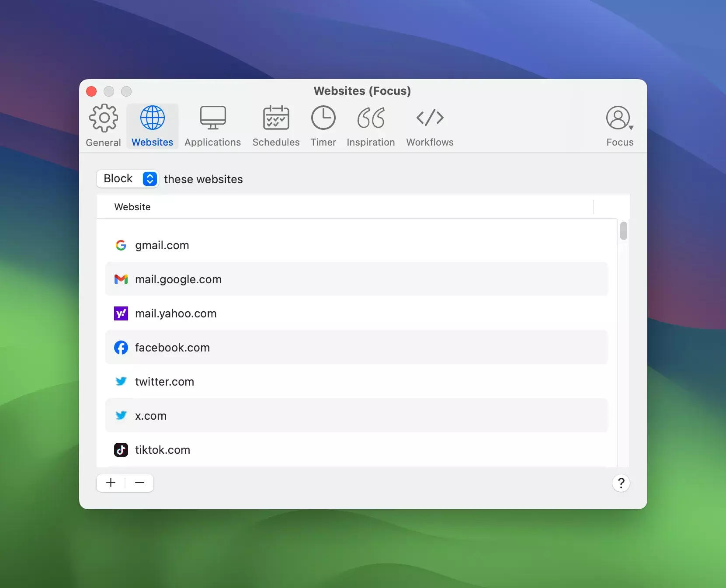Open help with the question mark button

pyautogui.click(x=621, y=483)
